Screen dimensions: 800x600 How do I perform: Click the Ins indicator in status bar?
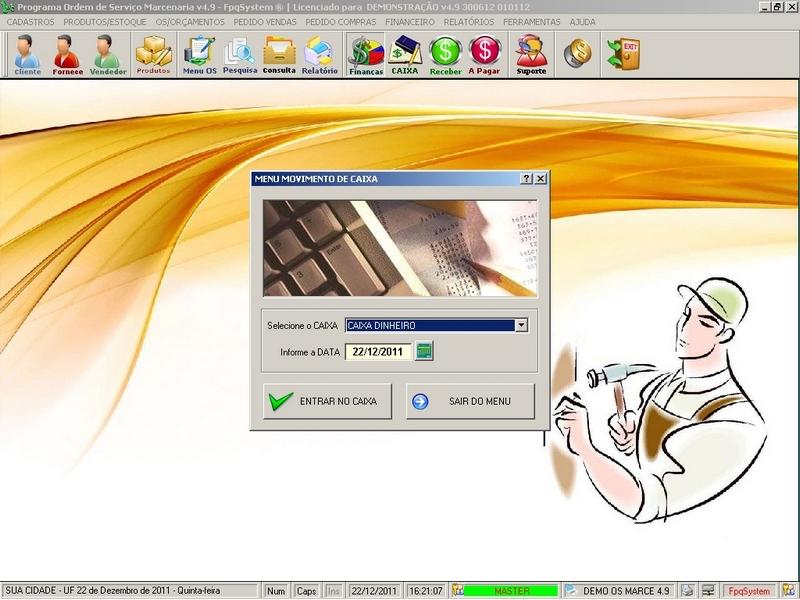[x=333, y=591]
